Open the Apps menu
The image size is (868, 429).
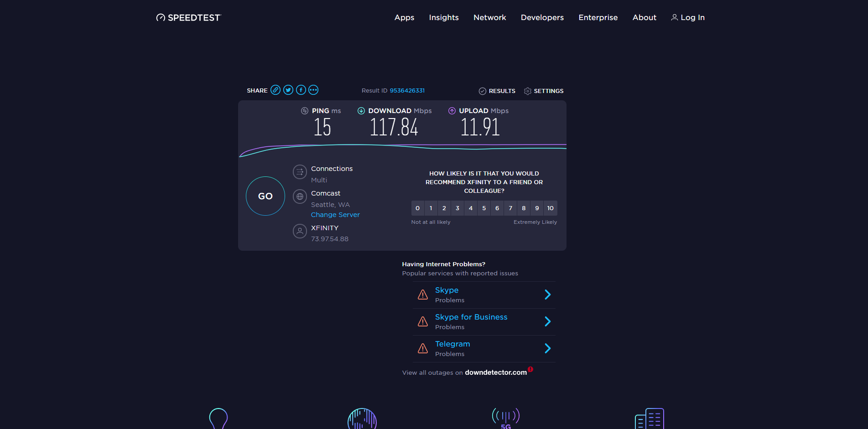404,17
